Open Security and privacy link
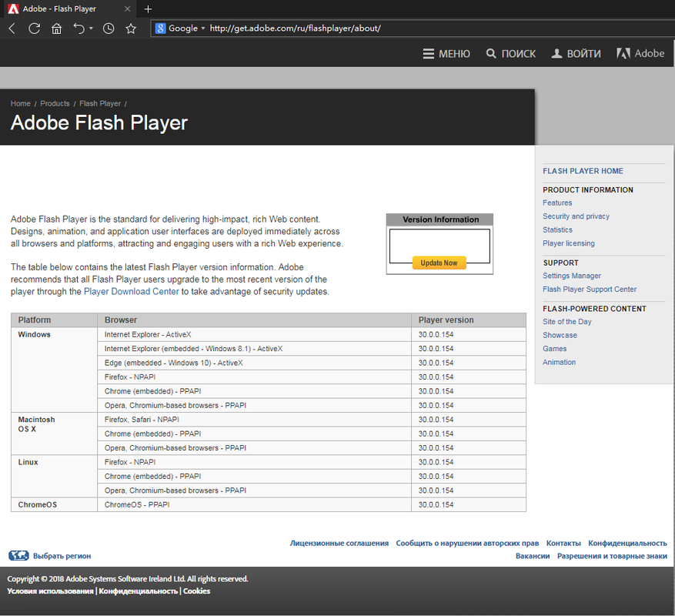Viewport: 675px width, 616px height. coord(576,216)
